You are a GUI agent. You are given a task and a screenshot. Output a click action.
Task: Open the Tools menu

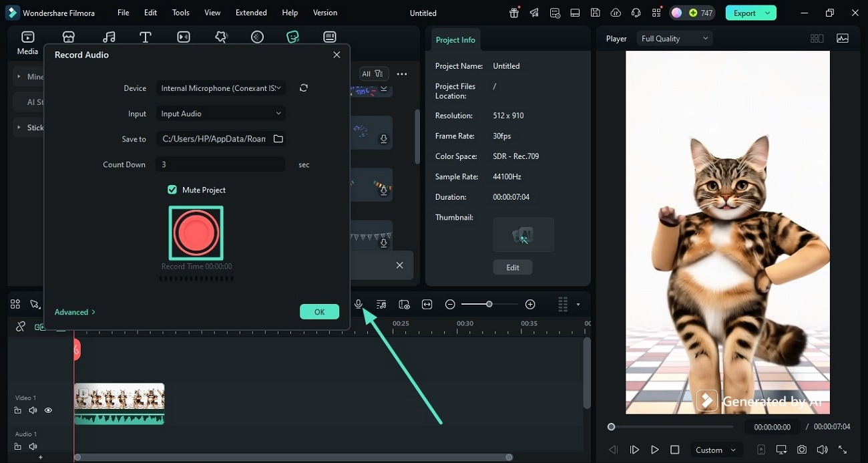click(180, 13)
